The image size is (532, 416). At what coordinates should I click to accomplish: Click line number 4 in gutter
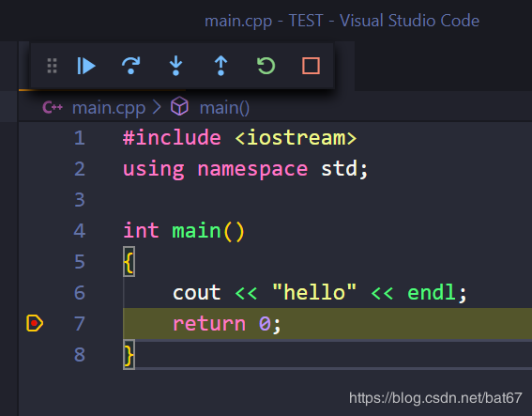[80, 231]
